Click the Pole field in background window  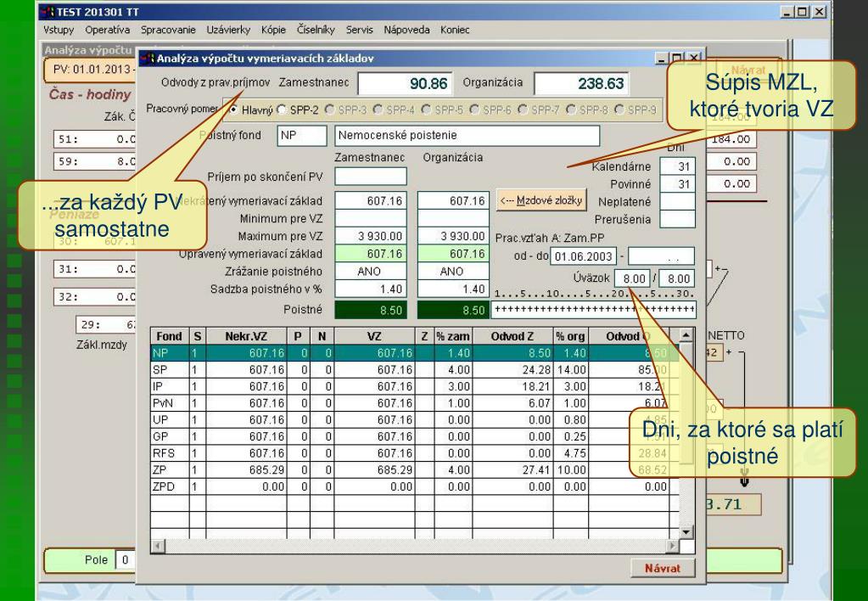[125, 560]
